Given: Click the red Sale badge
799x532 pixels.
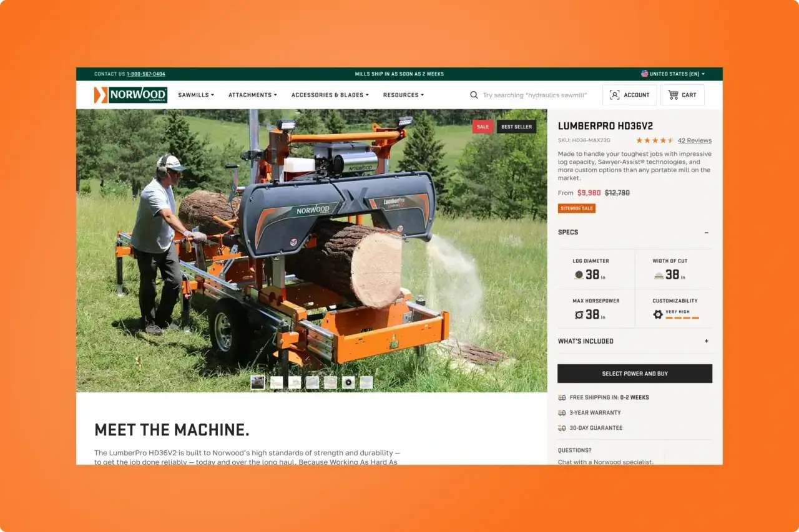Looking at the screenshot, I should point(483,127).
